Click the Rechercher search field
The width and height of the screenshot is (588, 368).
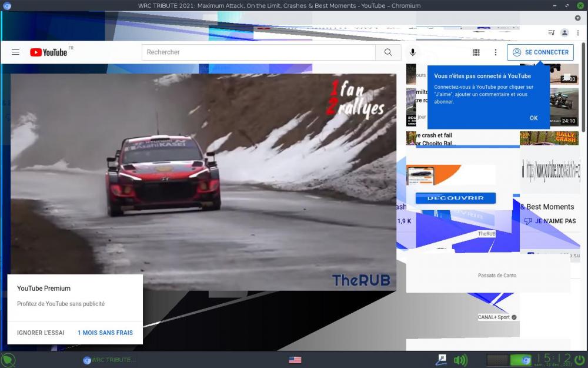pyautogui.click(x=258, y=52)
